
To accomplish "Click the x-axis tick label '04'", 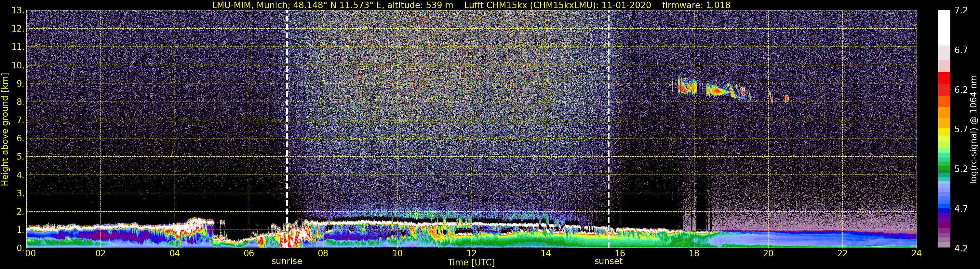I will tap(175, 253).
